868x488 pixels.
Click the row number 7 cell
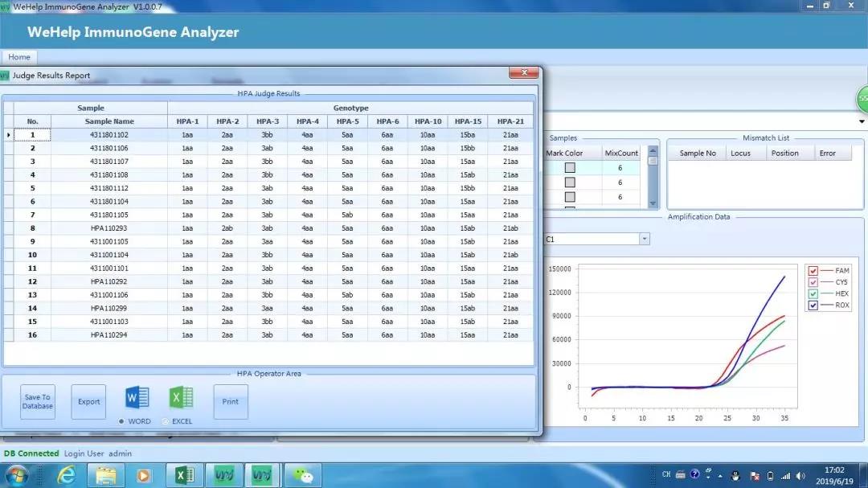[33, 215]
